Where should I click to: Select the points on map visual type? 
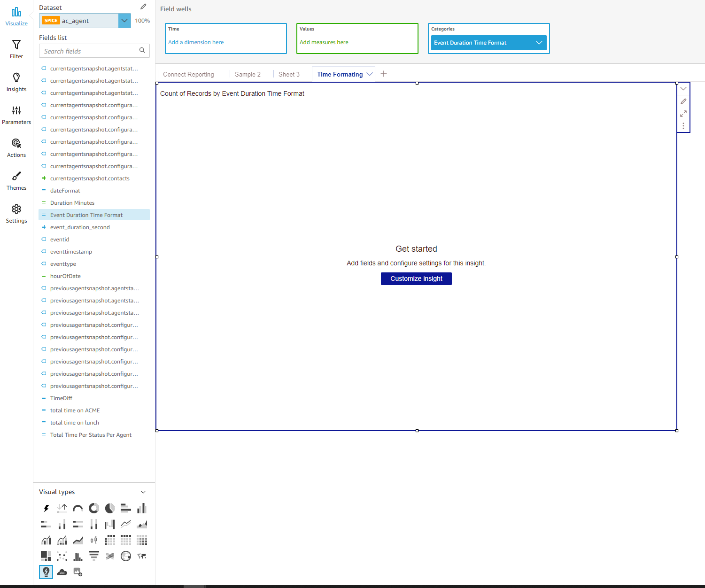tap(126, 556)
